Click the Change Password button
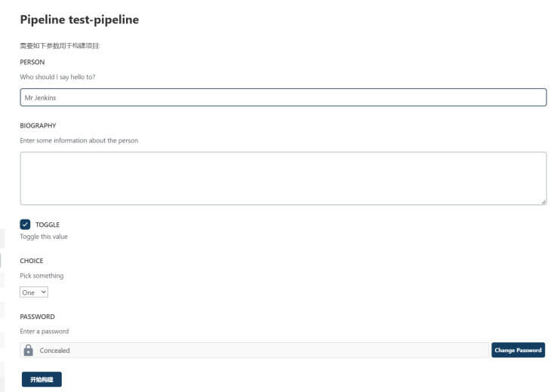Image resolution: width=560 pixels, height=392 pixels. coord(518,350)
